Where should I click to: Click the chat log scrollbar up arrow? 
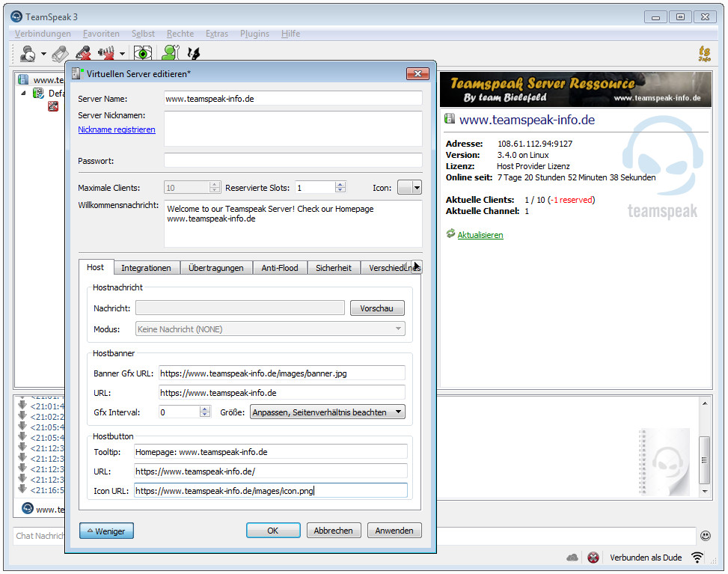(705, 403)
